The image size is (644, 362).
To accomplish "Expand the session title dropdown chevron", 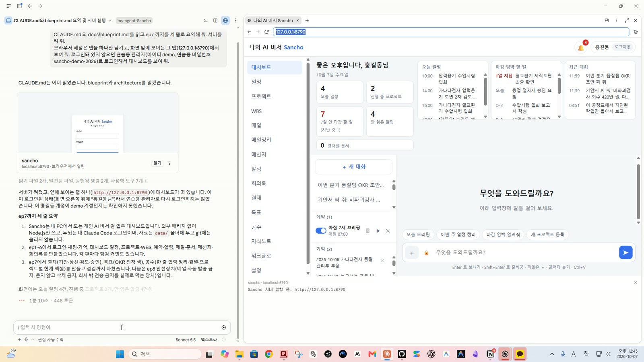I will [x=110, y=21].
